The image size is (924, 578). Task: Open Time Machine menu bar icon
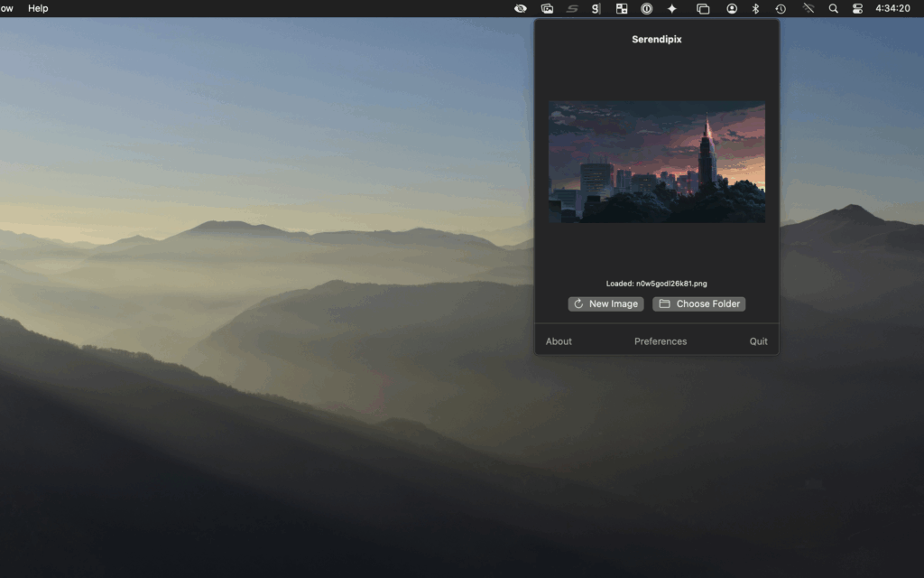click(781, 8)
